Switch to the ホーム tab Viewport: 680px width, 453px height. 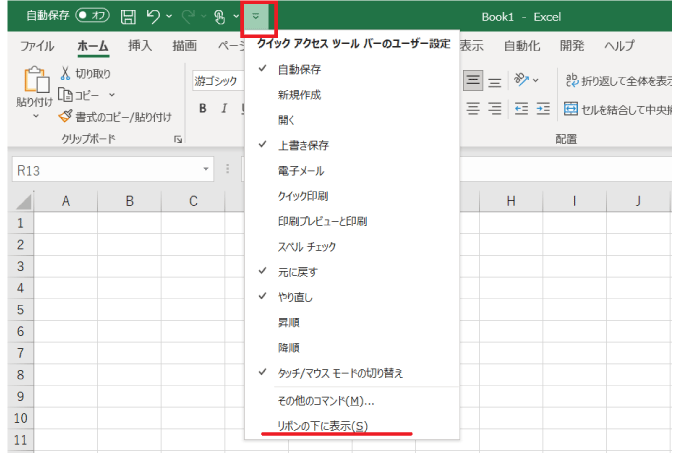(93, 46)
